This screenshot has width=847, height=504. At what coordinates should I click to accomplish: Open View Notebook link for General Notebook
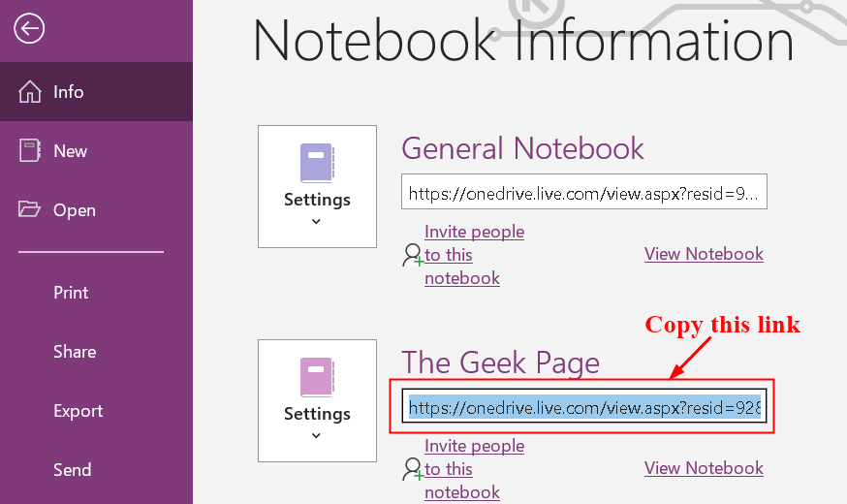[x=704, y=254]
